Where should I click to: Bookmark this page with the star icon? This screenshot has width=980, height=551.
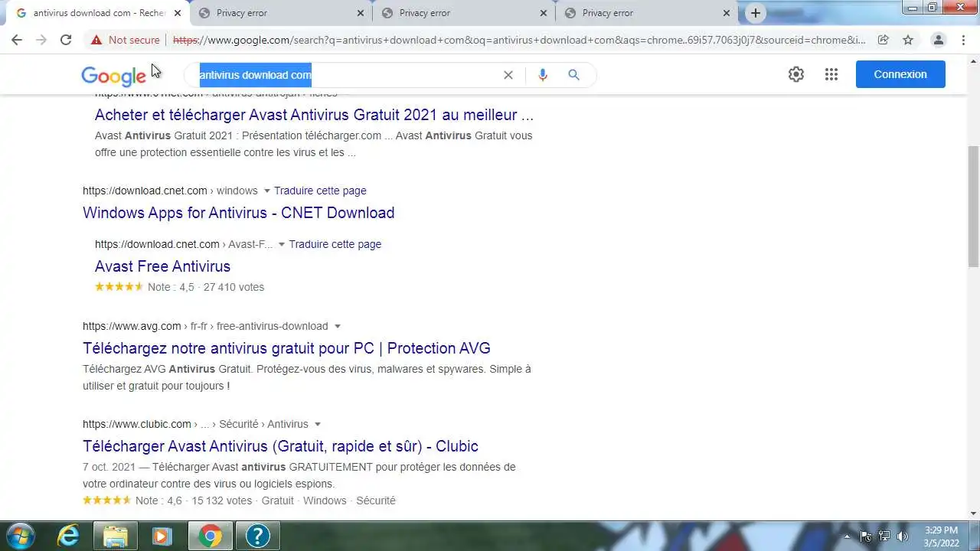point(908,40)
